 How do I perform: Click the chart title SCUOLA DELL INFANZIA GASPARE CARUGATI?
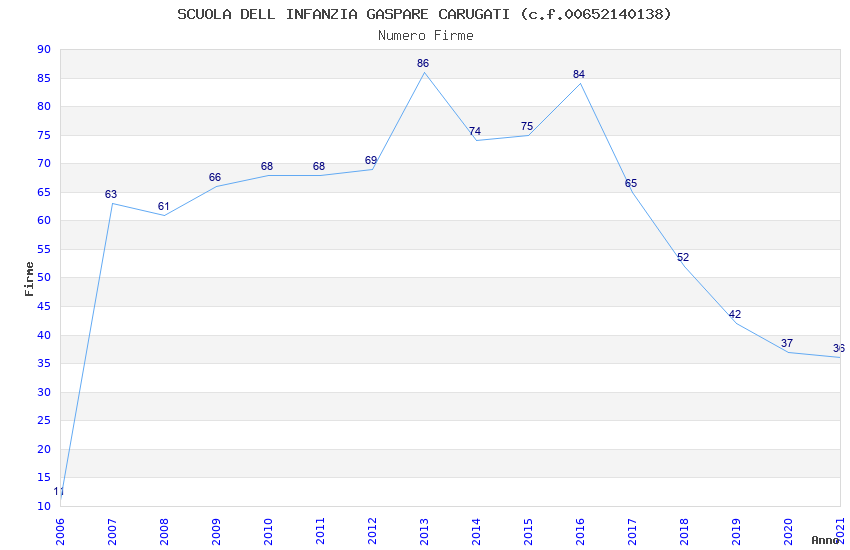[x=344, y=14]
